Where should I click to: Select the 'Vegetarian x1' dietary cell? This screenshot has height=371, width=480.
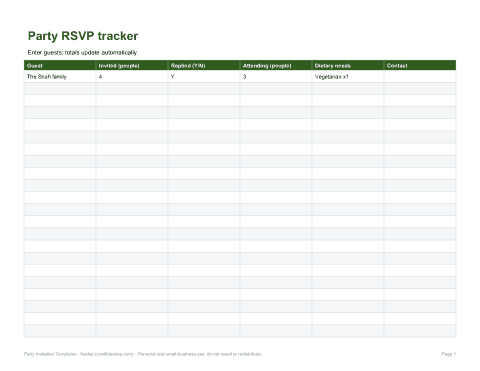click(x=348, y=76)
